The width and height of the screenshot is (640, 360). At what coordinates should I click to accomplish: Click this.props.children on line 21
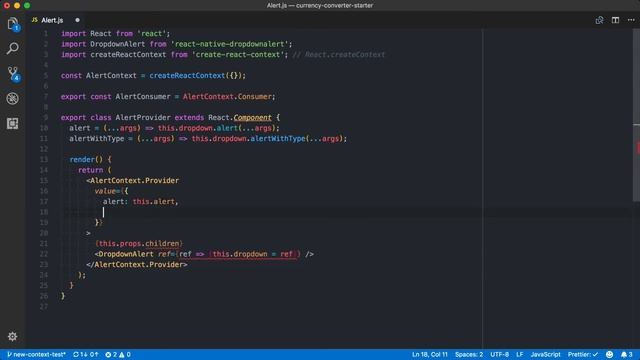point(139,244)
